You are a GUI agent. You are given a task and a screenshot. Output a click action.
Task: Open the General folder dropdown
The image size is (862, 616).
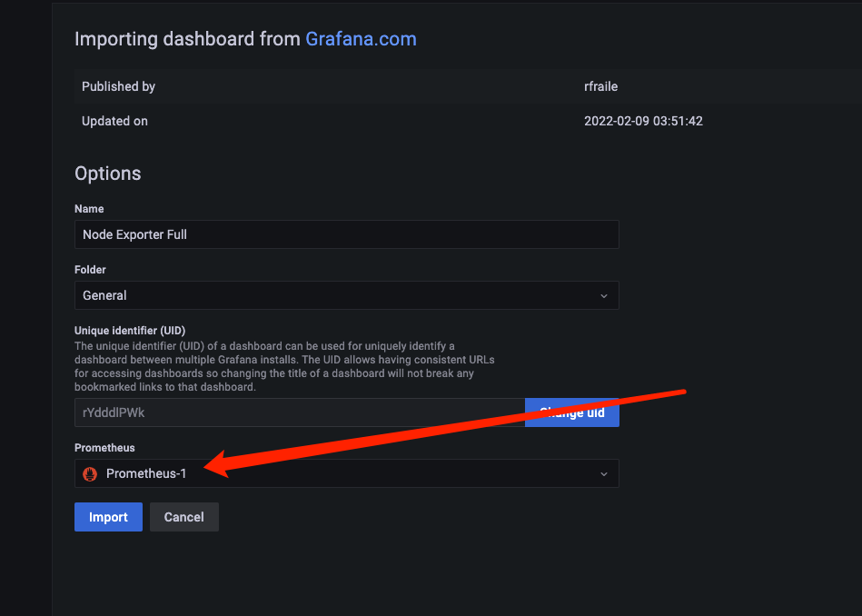pyautogui.click(x=346, y=295)
